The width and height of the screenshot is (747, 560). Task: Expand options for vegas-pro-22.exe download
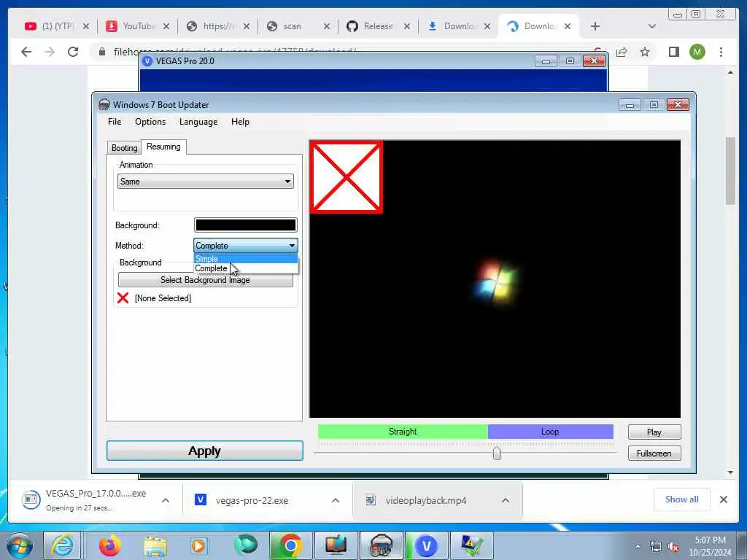pyautogui.click(x=336, y=500)
